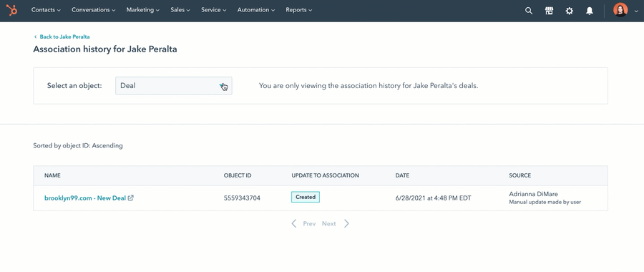Open the Sales menu
This screenshot has width=644, height=272.
[180, 10]
